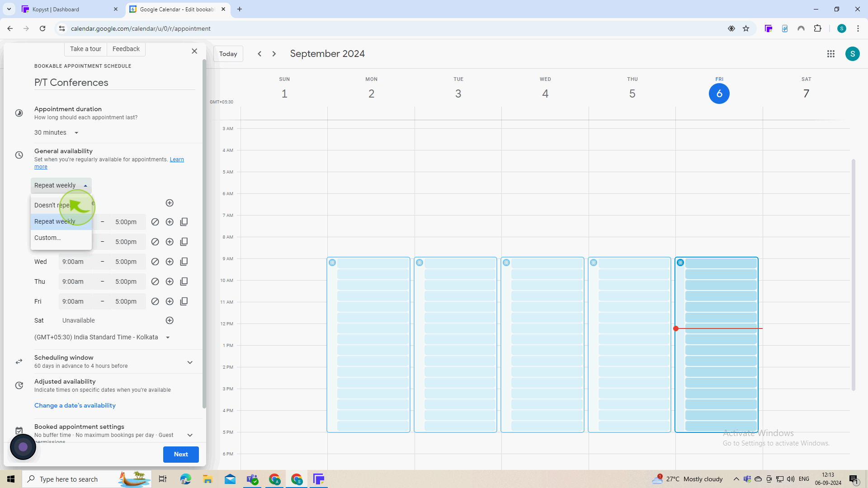
Task: Add another period to Thursday
Action: [x=170, y=282]
